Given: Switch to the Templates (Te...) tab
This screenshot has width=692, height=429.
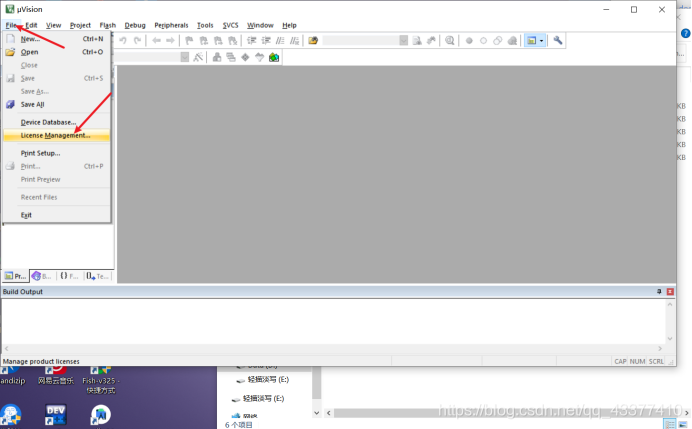Looking at the screenshot, I should coord(98,276).
